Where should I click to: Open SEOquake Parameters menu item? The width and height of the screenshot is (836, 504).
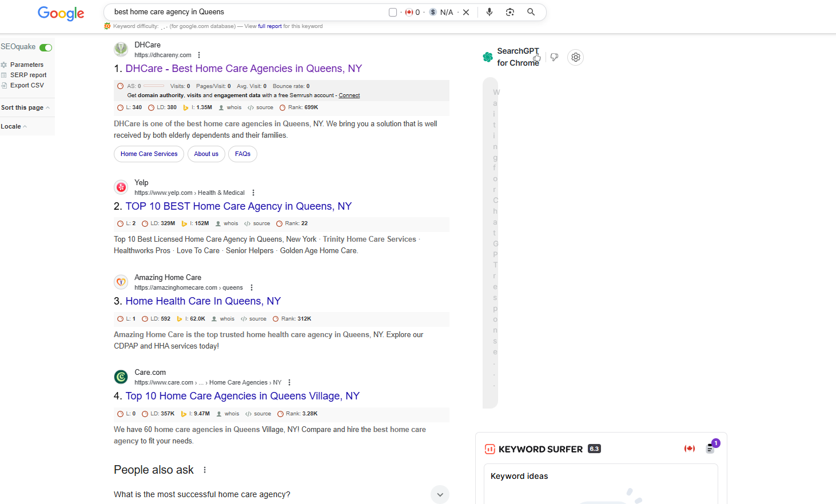point(26,65)
